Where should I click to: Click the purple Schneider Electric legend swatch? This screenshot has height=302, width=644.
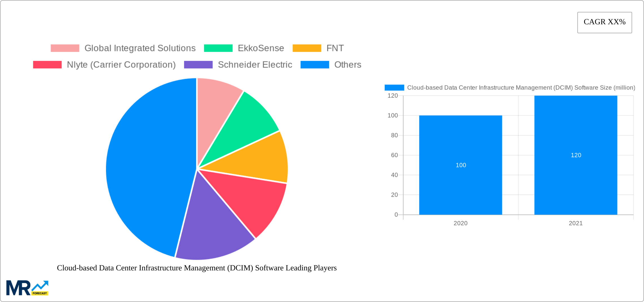pyautogui.click(x=198, y=64)
